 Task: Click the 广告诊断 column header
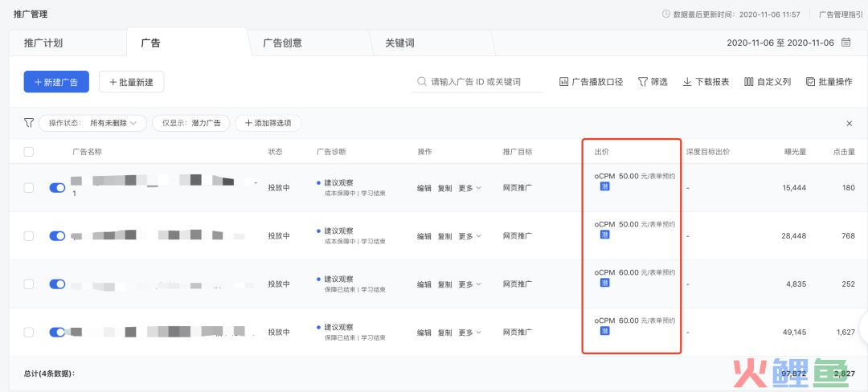pos(331,152)
